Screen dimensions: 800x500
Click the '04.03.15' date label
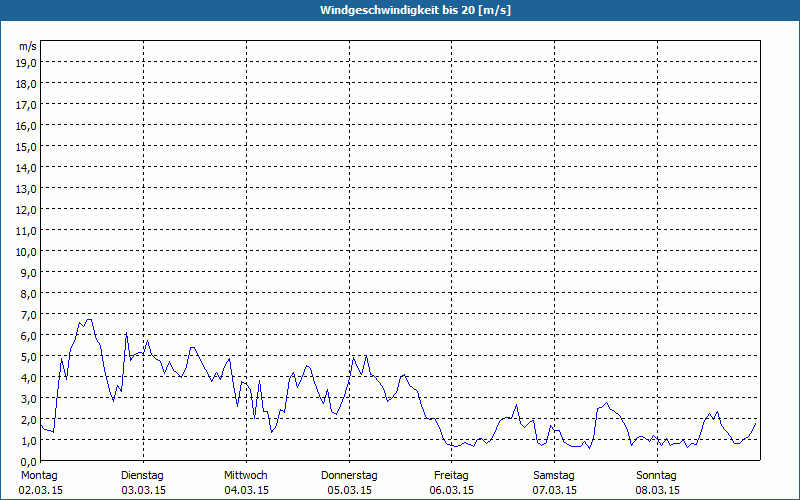(x=246, y=490)
